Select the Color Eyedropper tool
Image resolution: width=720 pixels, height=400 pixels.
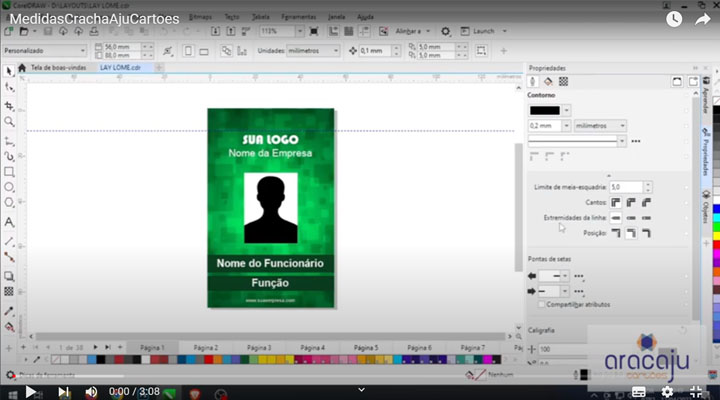coord(9,311)
